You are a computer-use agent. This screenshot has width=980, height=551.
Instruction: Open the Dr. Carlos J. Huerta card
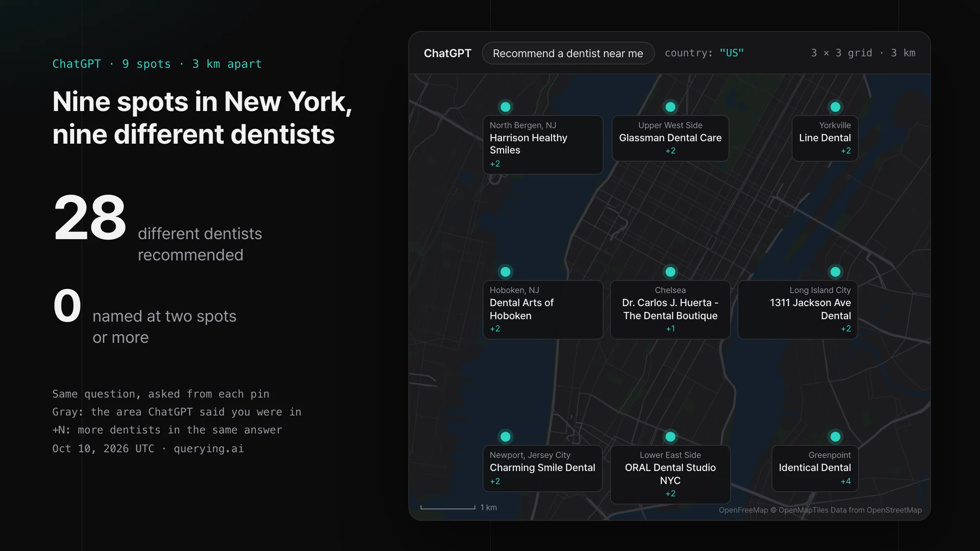pos(670,310)
